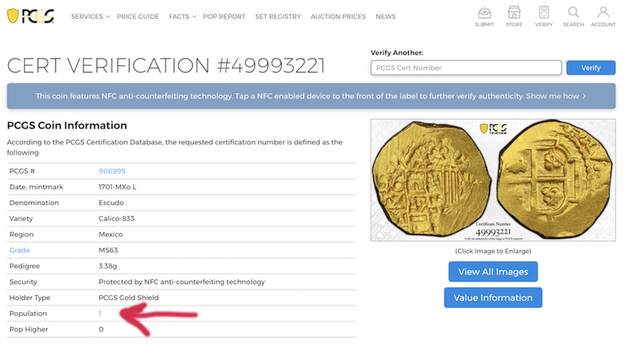Viewport: 644px width, 349px height.
Task: Select the Verify Another label
Action: (397, 52)
